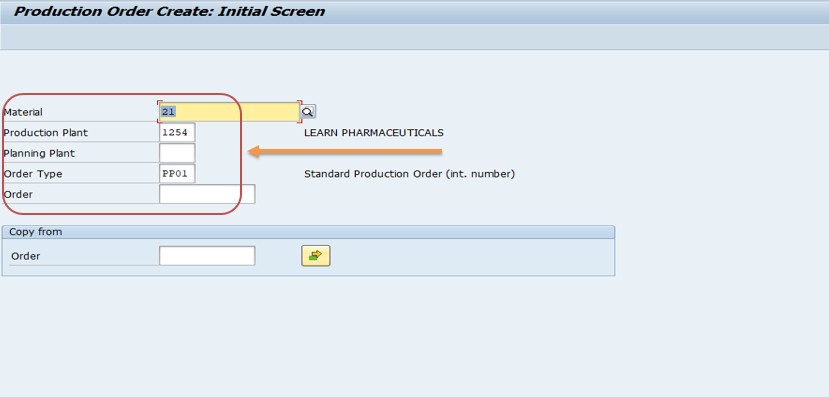Click the Production Plant label
This screenshot has width=829, height=397.
click(46, 133)
